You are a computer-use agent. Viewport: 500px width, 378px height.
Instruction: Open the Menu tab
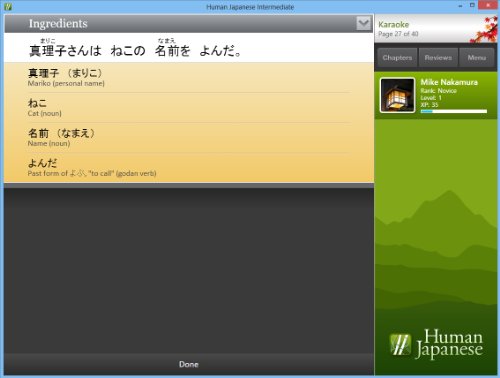[477, 58]
